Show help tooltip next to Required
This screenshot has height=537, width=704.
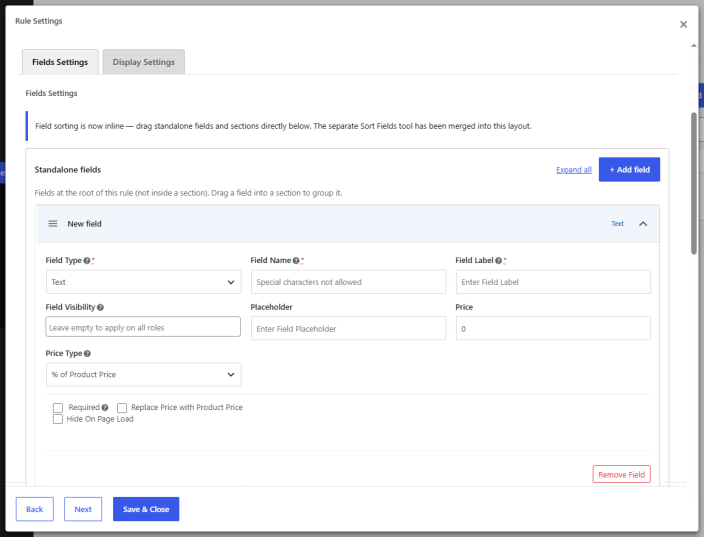[105, 408]
